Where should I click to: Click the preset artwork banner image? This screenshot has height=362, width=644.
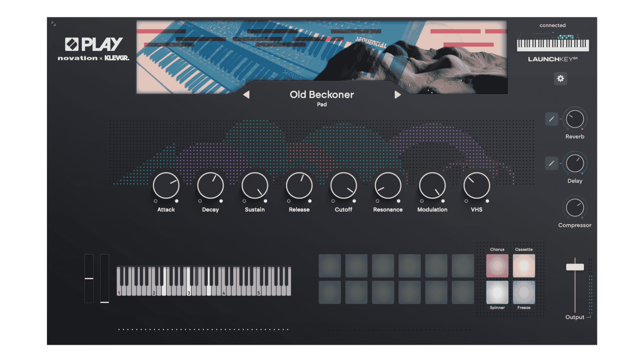pos(322,57)
